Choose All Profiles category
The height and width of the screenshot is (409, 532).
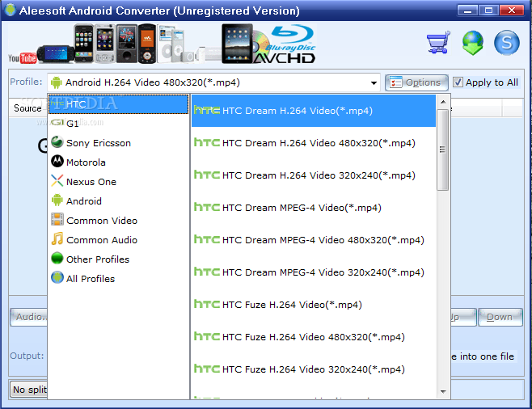(118, 278)
